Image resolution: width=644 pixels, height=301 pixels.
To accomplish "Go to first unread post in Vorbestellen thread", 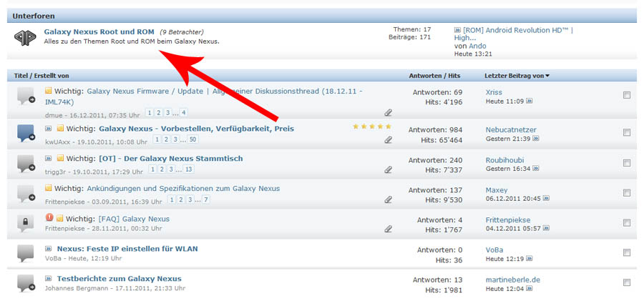I will pyautogui.click(x=49, y=129).
